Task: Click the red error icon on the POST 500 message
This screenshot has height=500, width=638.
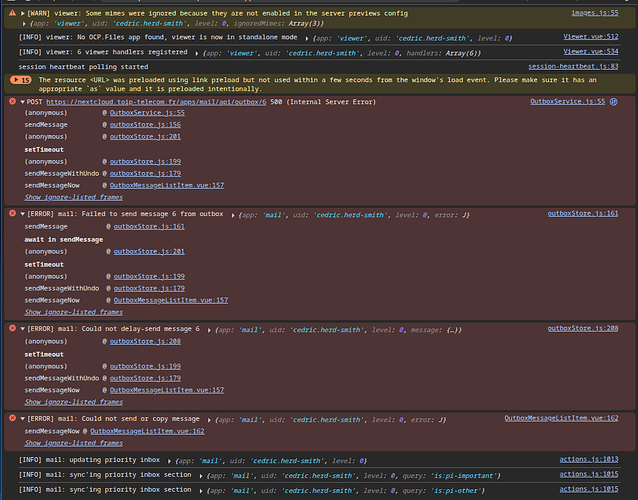Action: point(13,101)
